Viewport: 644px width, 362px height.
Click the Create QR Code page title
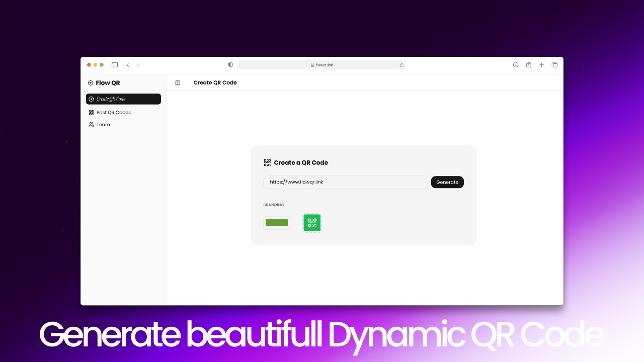[215, 83]
